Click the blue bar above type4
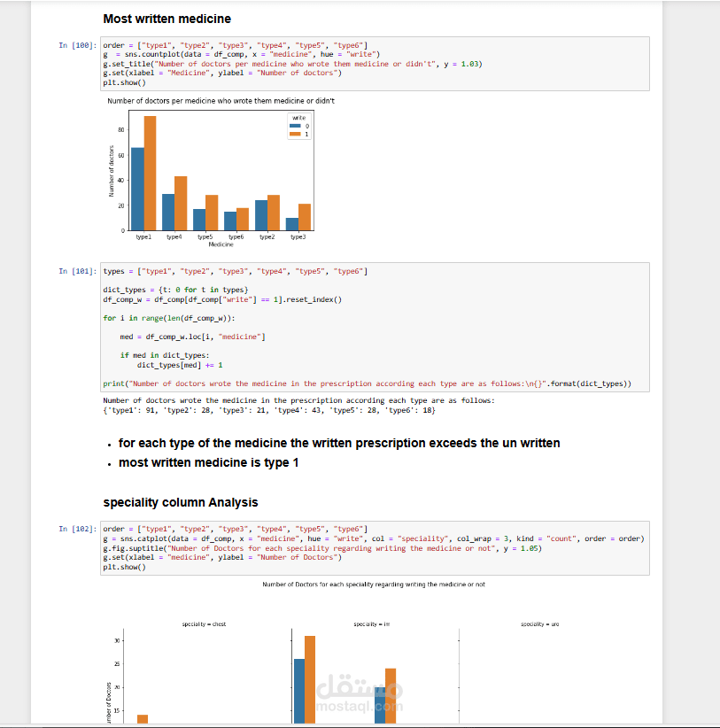 [x=168, y=213]
